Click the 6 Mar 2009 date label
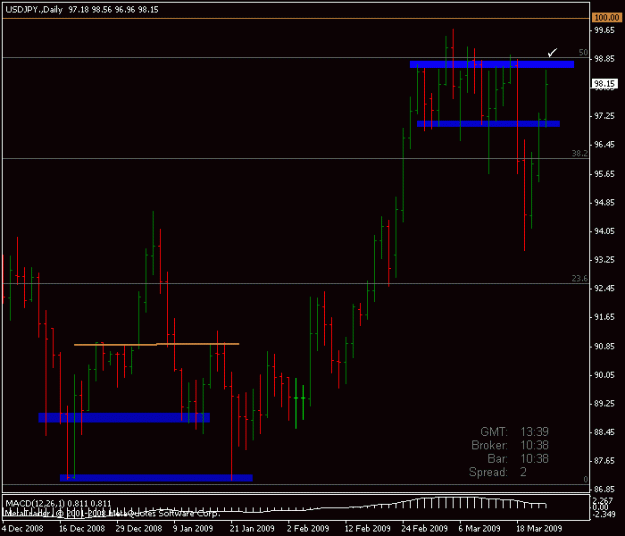The image size is (625, 536). [479, 529]
